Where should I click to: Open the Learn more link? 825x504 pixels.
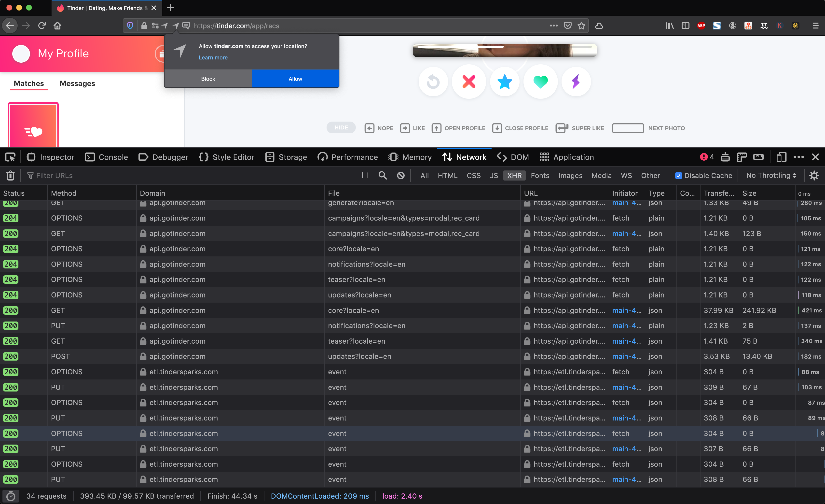pos(213,57)
